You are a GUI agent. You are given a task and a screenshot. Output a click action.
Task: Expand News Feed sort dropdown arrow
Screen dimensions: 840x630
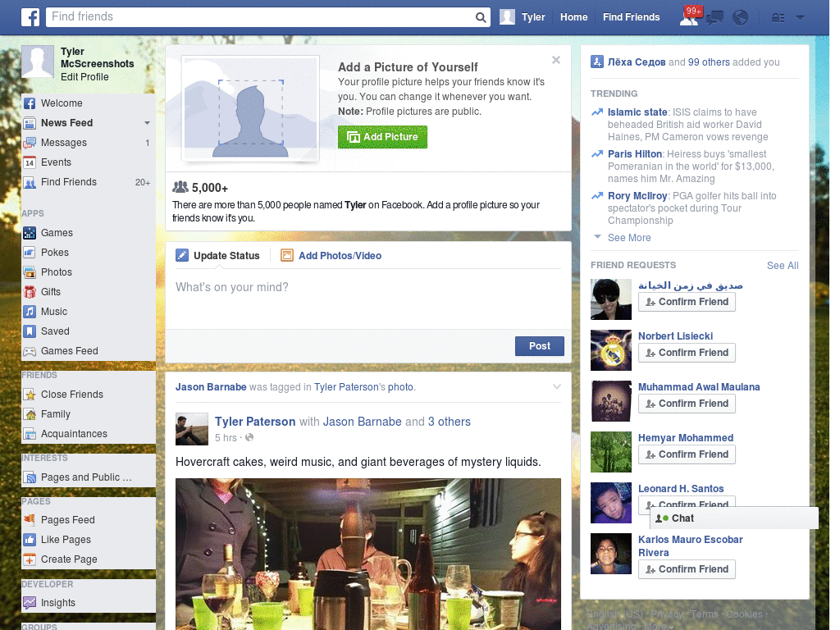point(147,123)
